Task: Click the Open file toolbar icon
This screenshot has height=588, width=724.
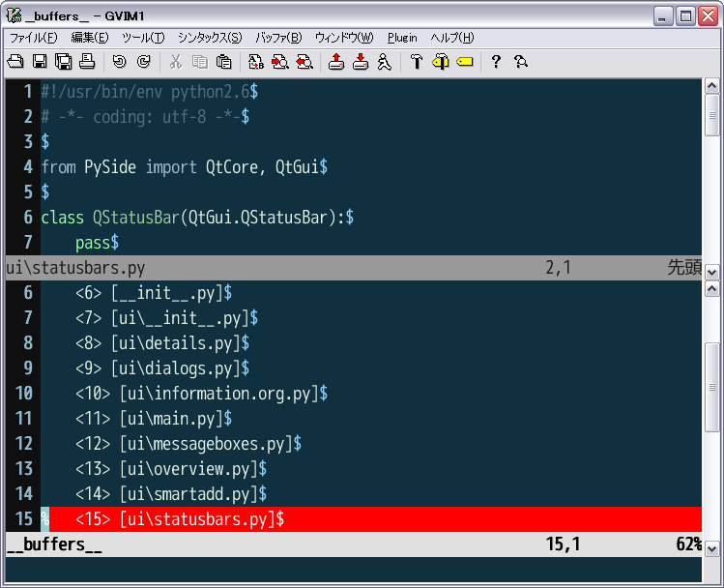Action: [15, 62]
